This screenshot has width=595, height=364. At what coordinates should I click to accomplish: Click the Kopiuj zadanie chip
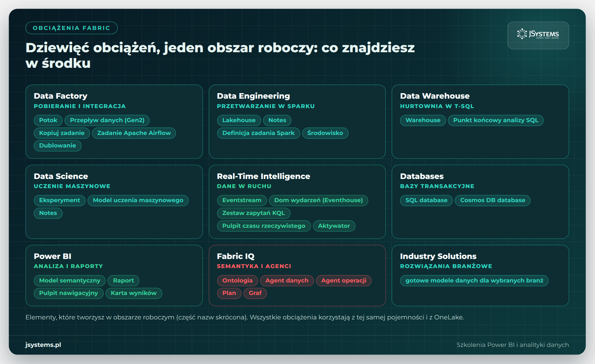[62, 133]
